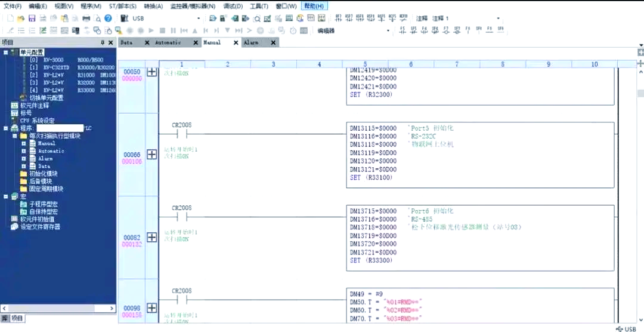
Task: Open the 帮助(H) menu
Action: pos(314,6)
